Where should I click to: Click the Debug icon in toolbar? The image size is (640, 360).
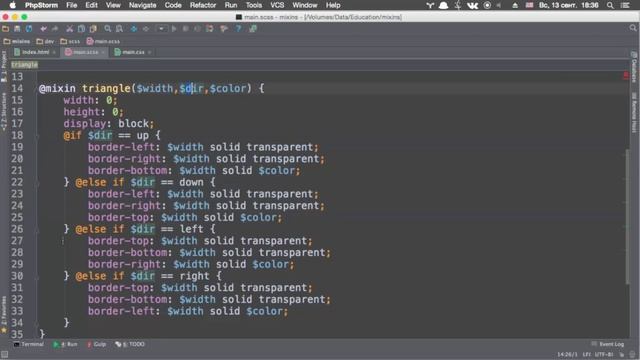click(186, 29)
